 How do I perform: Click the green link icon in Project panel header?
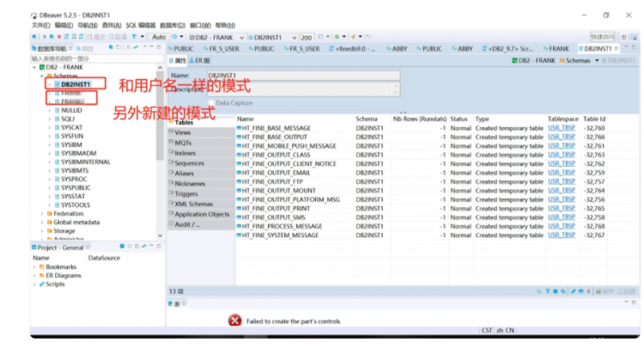coord(143,246)
